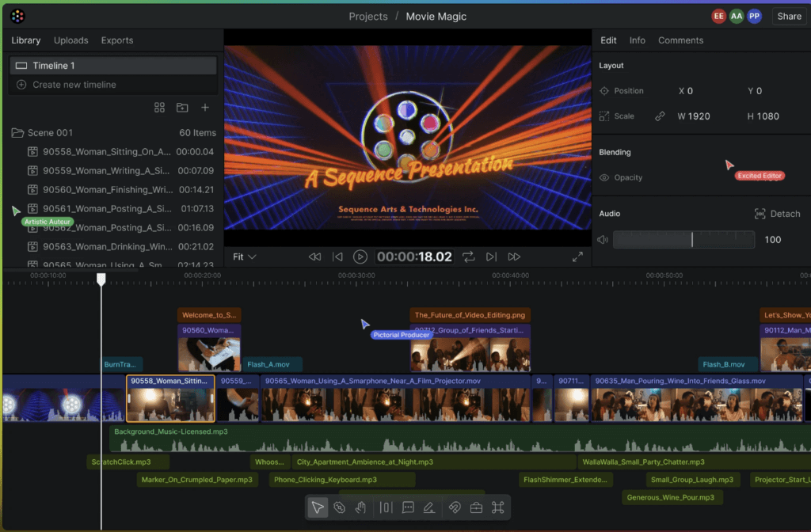Select the pointer/selection tool
This screenshot has width=811, height=532.
pos(317,507)
